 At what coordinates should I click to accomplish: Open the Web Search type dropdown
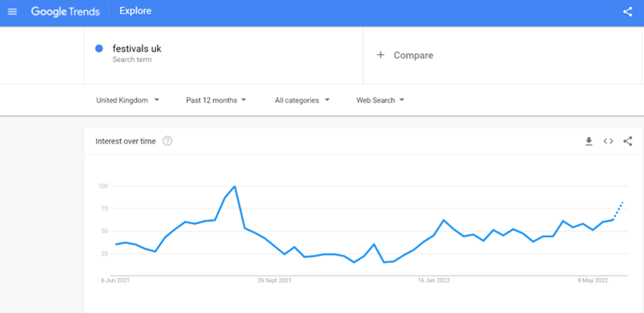[380, 100]
